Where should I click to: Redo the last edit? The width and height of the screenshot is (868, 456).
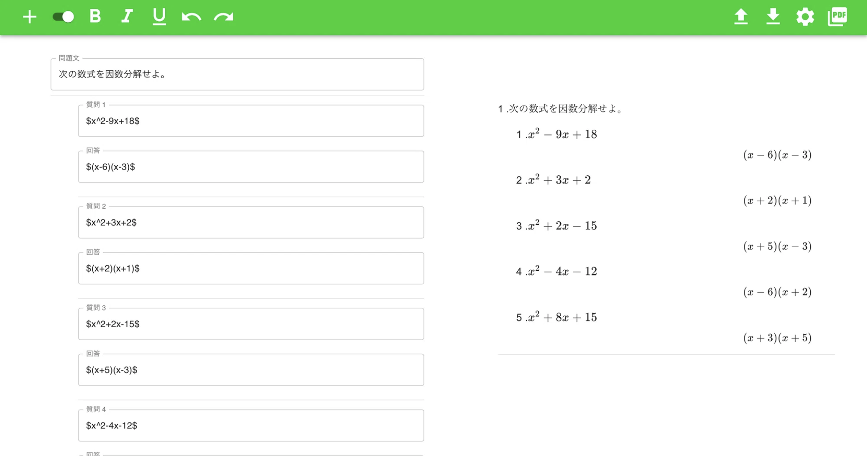[223, 17]
